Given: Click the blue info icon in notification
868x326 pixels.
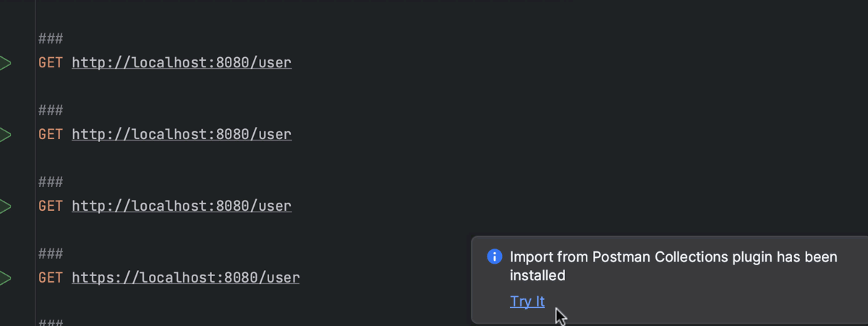Looking at the screenshot, I should click(x=495, y=256).
